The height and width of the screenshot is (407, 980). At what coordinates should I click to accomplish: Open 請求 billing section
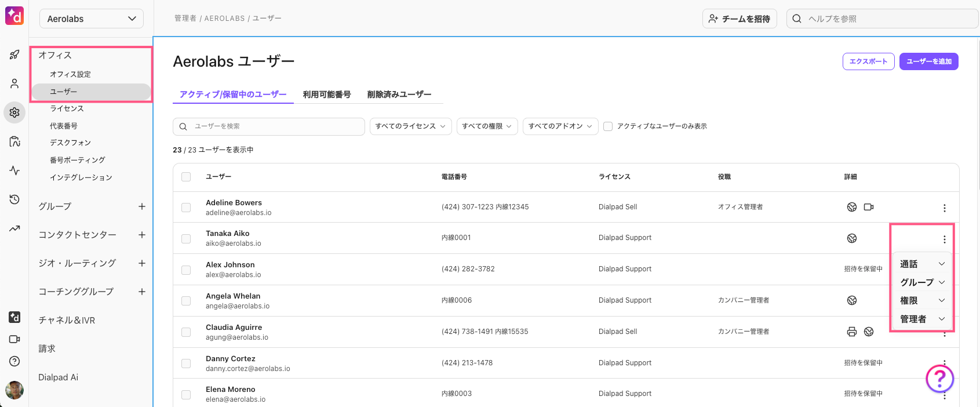tap(47, 348)
